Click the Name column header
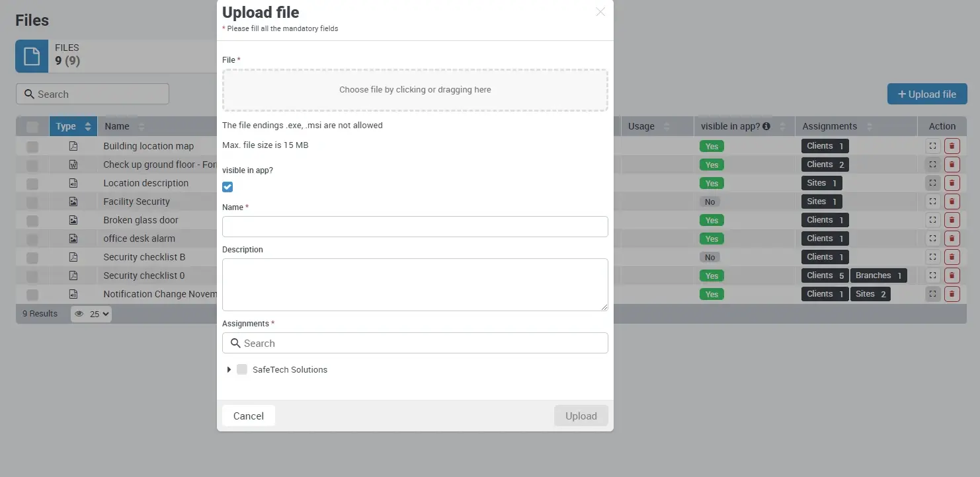 [117, 126]
